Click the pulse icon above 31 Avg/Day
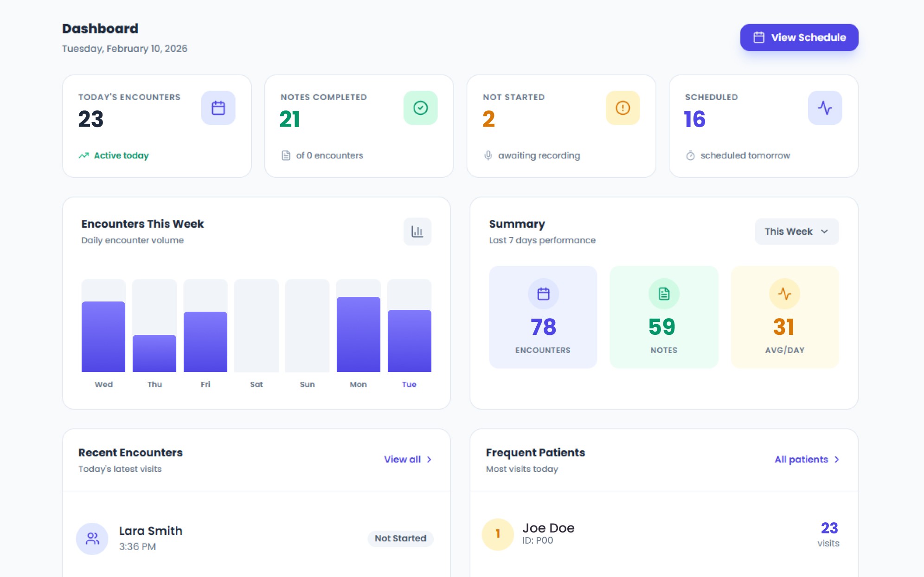This screenshot has width=924, height=577. (x=784, y=294)
